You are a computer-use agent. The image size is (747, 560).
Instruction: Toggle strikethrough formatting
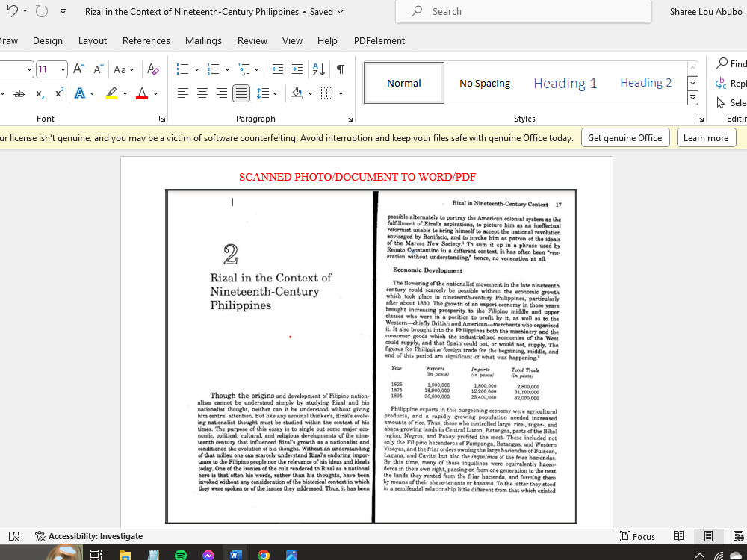tap(19, 93)
